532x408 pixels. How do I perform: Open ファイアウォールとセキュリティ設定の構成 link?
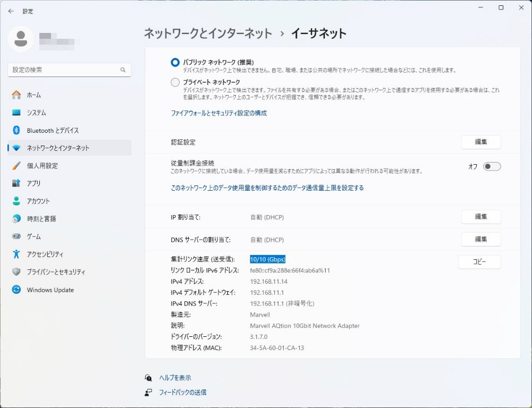[218, 113]
